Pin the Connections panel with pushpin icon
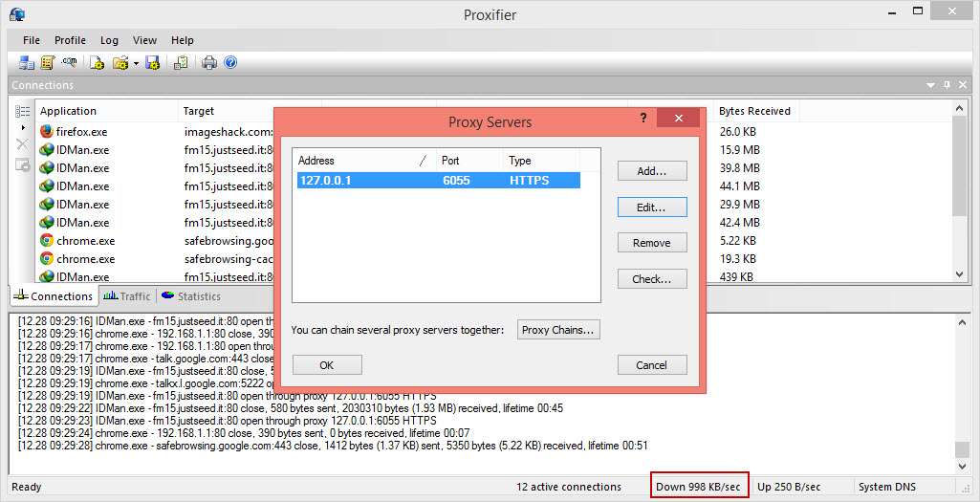Viewport: 980px width, 502px height. pyautogui.click(x=947, y=85)
